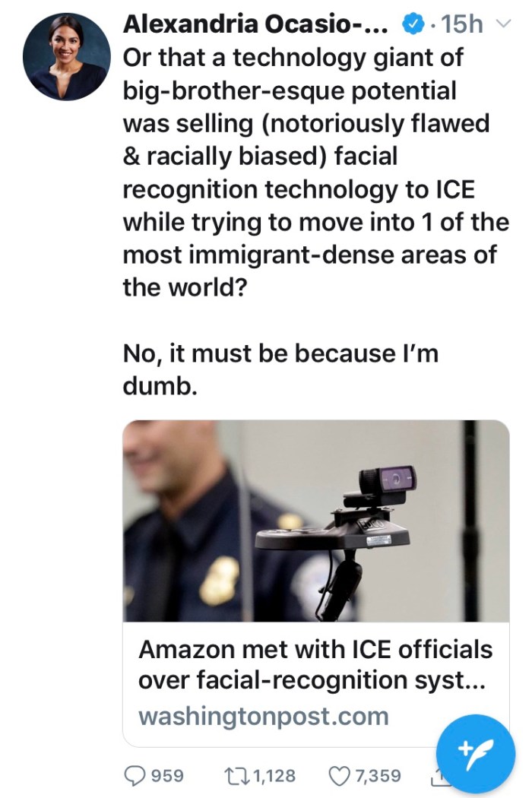Click the blue verified checkmark badge
532x798 pixels.
[411, 25]
